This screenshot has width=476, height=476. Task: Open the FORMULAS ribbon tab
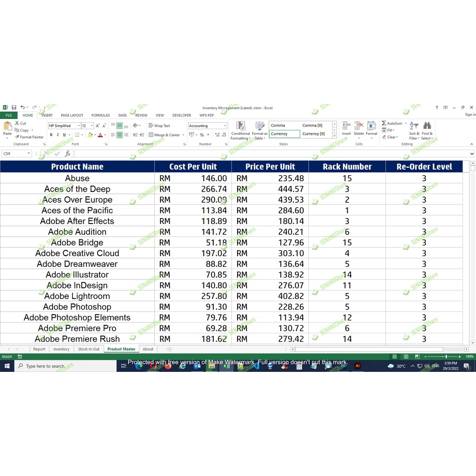pos(100,115)
